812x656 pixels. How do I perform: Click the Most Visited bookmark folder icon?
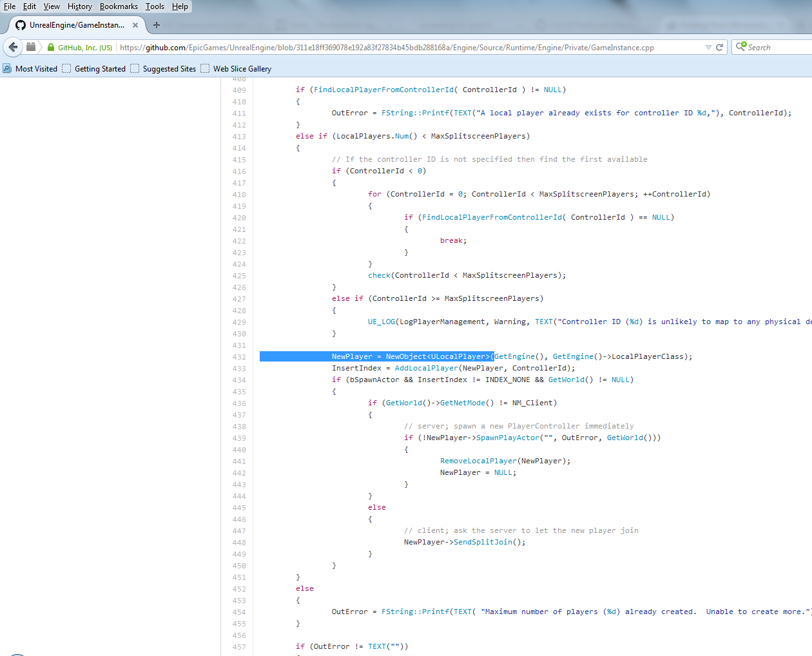(x=7, y=68)
